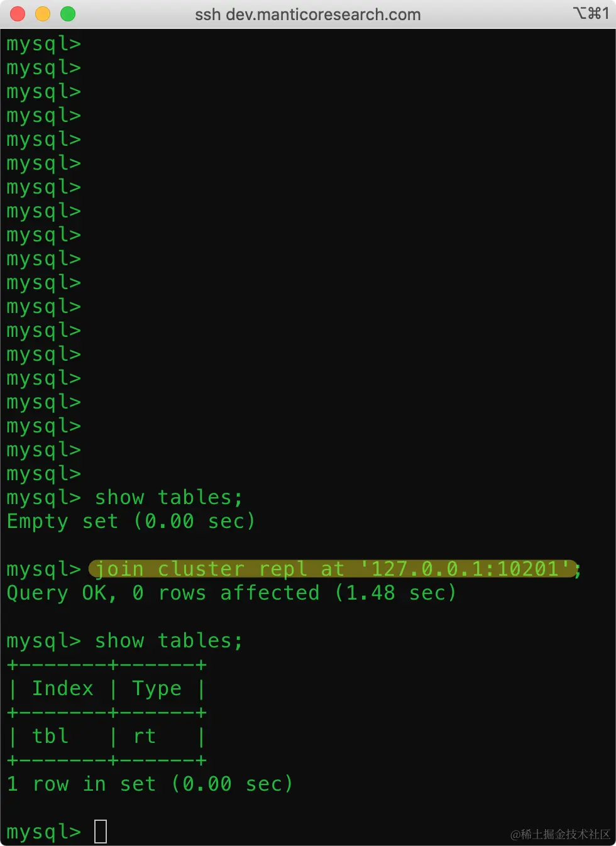The height and width of the screenshot is (846, 616).
Task: Click the yellow minimize window button
Action: pyautogui.click(x=43, y=14)
